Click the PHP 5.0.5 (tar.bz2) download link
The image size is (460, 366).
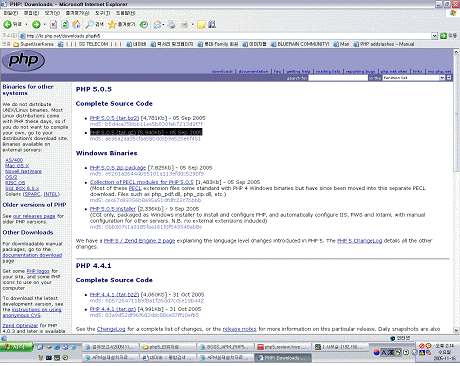click(114, 118)
